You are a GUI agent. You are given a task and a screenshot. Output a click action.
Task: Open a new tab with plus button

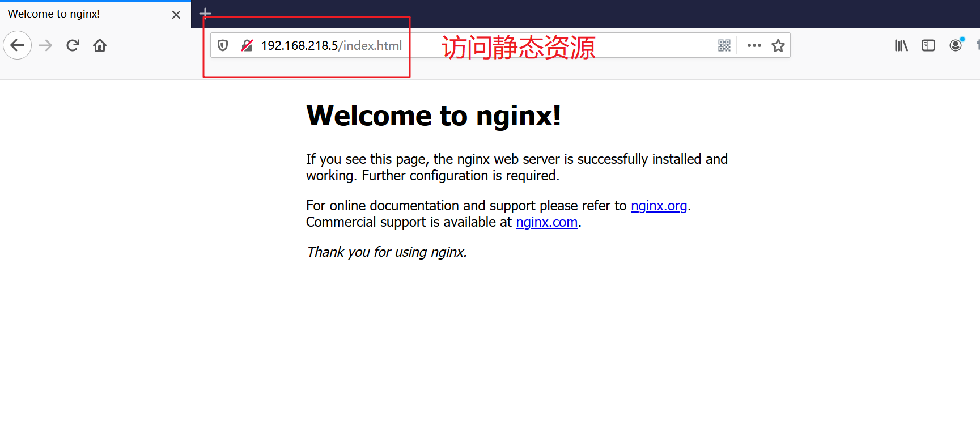[x=205, y=13]
